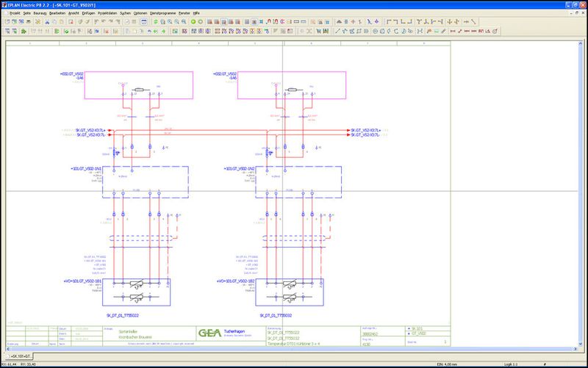
Task: Open the Einfügen menu
Action: pos(88,13)
